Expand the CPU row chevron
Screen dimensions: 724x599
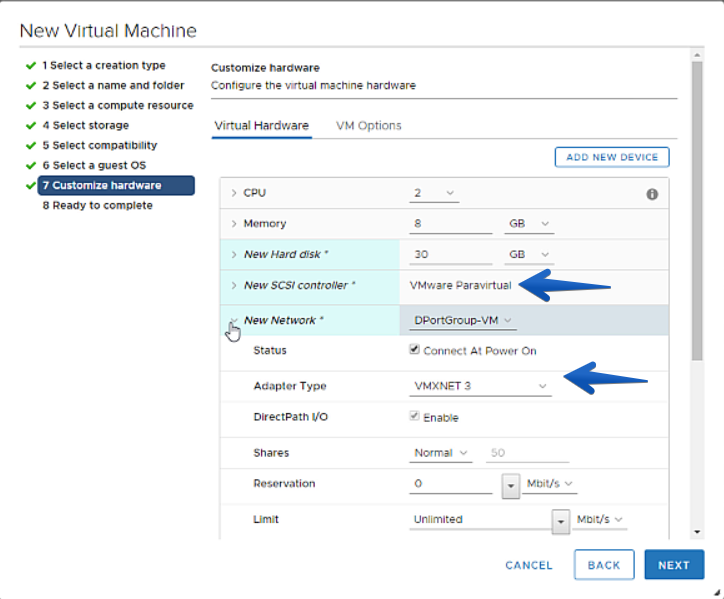pyautogui.click(x=234, y=193)
